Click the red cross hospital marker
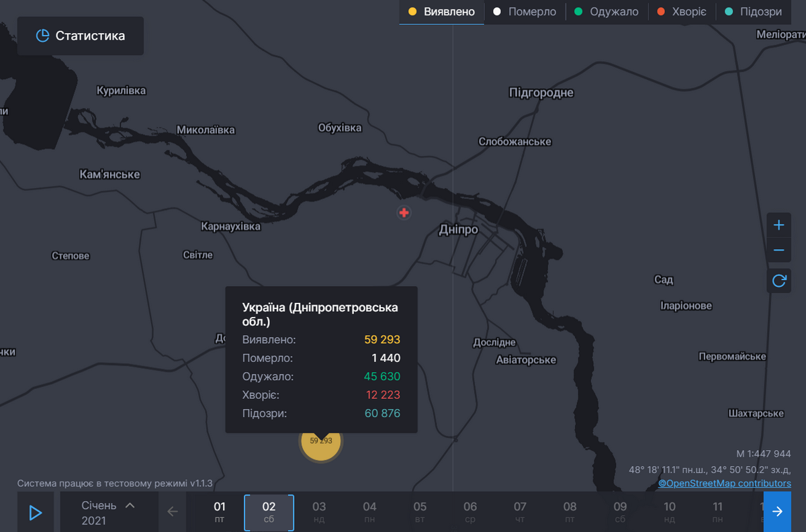 click(404, 213)
